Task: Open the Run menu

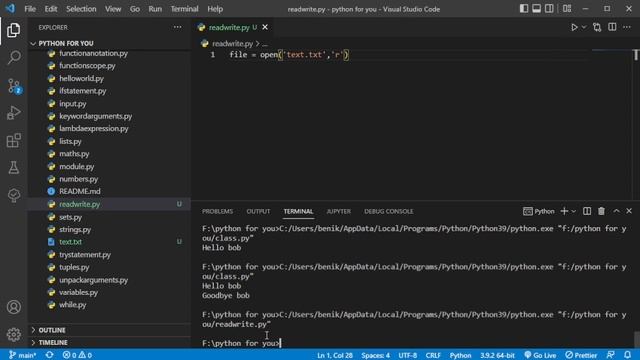Action: [x=155, y=9]
